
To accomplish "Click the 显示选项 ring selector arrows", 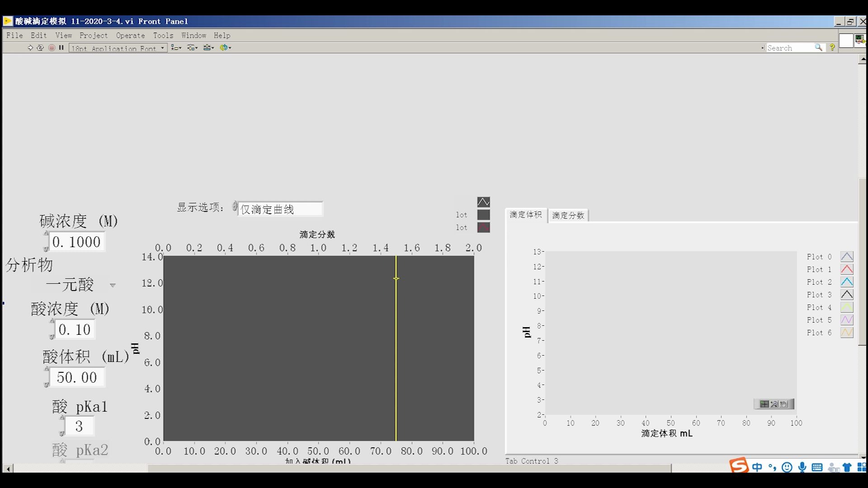I will click(235, 207).
